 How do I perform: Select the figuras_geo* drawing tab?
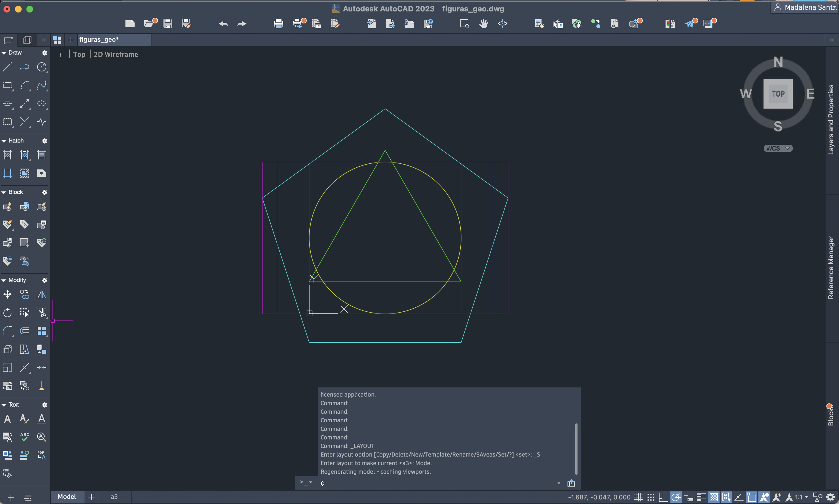[99, 40]
